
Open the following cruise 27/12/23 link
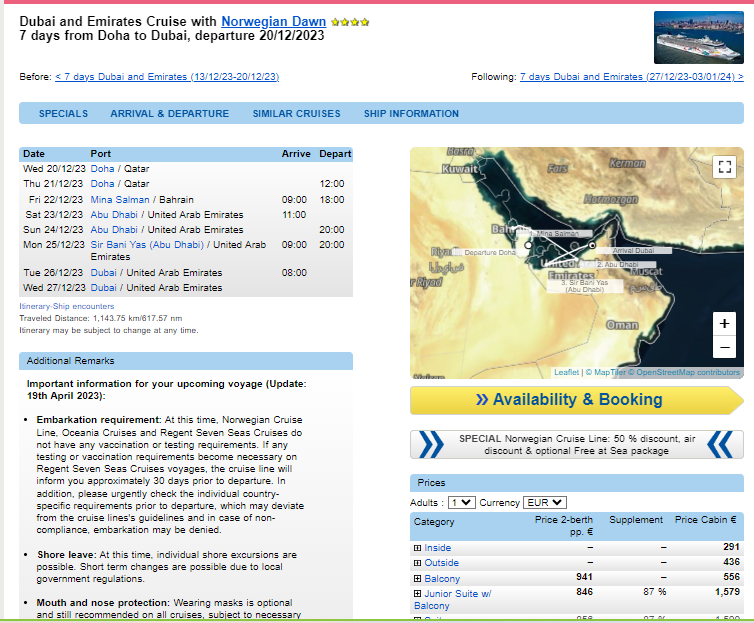(x=631, y=77)
